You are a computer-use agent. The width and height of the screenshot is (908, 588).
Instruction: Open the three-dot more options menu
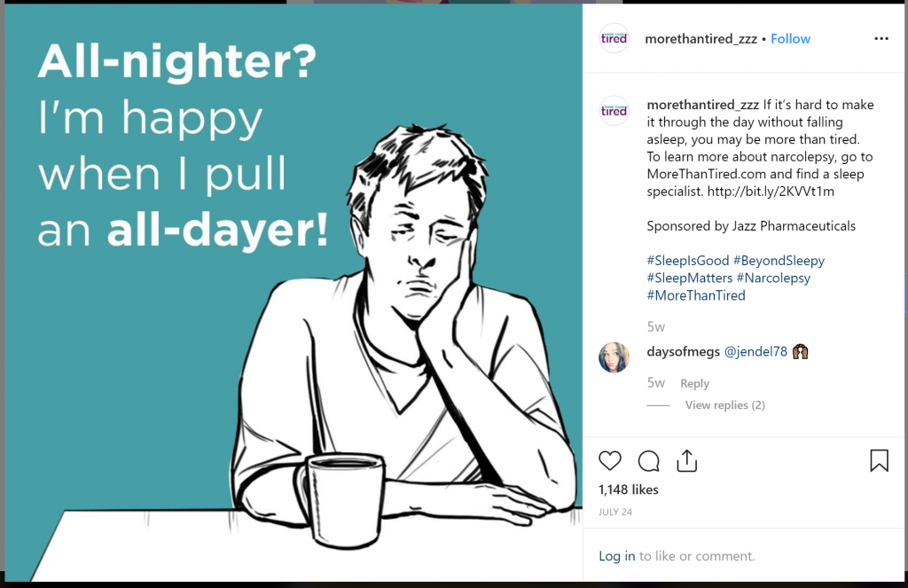click(881, 39)
